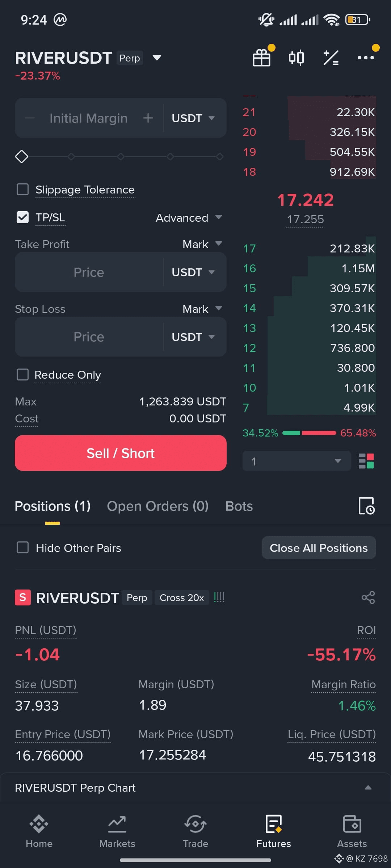The height and width of the screenshot is (868, 391).
Task: Open the gift rewards icon
Action: click(x=261, y=58)
